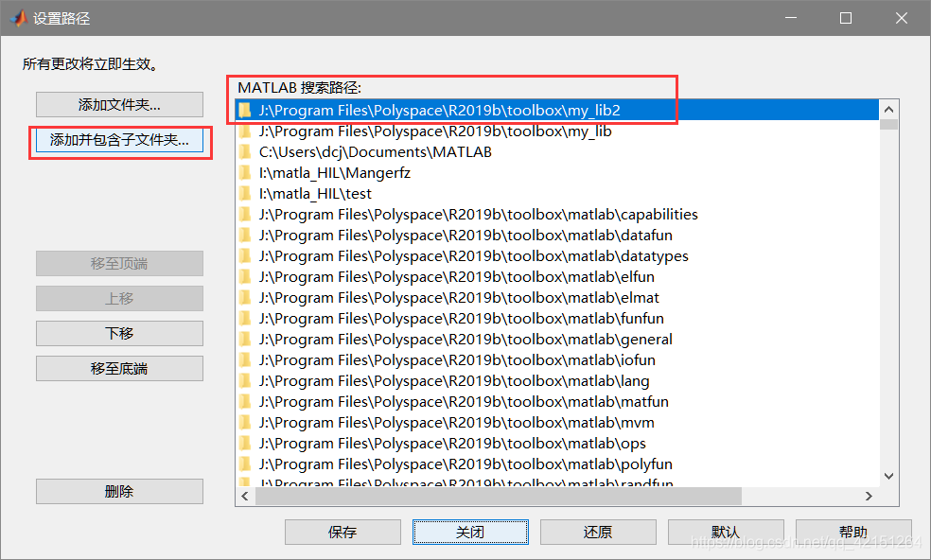Move selected path down with 下移

point(119,333)
